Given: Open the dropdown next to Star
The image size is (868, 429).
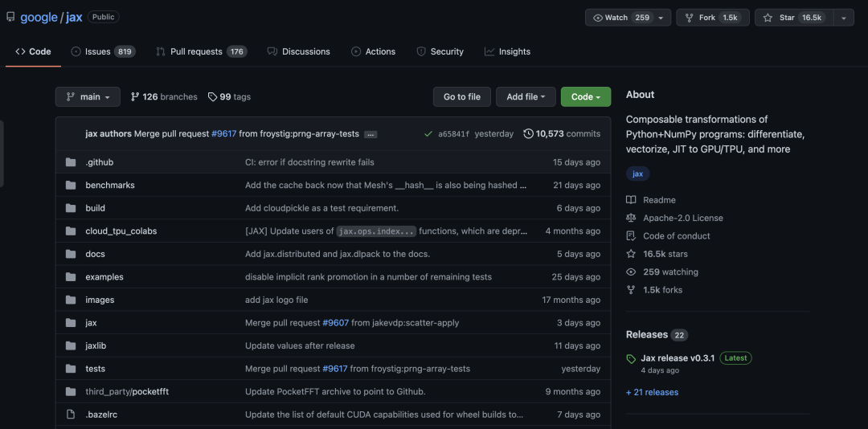Looking at the screenshot, I should (844, 18).
